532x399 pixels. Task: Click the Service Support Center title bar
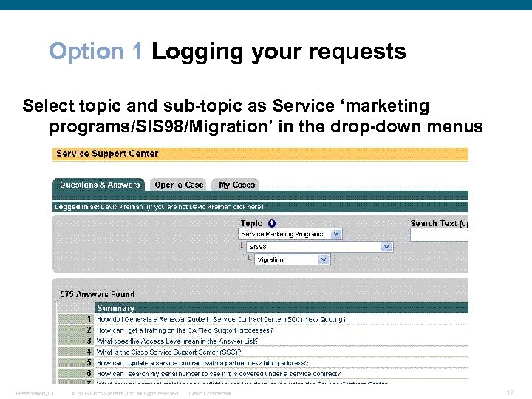tap(261, 154)
